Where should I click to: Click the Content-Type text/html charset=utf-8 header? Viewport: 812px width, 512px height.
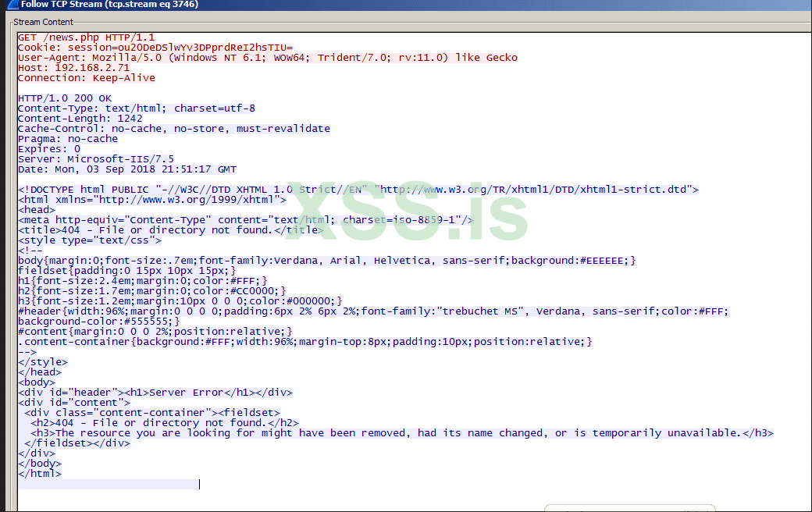pos(136,108)
